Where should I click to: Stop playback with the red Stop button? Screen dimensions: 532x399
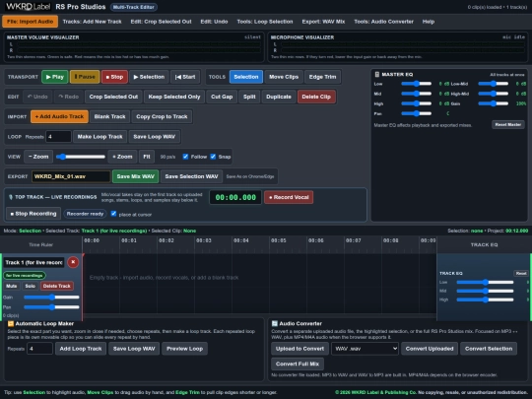pyautogui.click(x=114, y=77)
